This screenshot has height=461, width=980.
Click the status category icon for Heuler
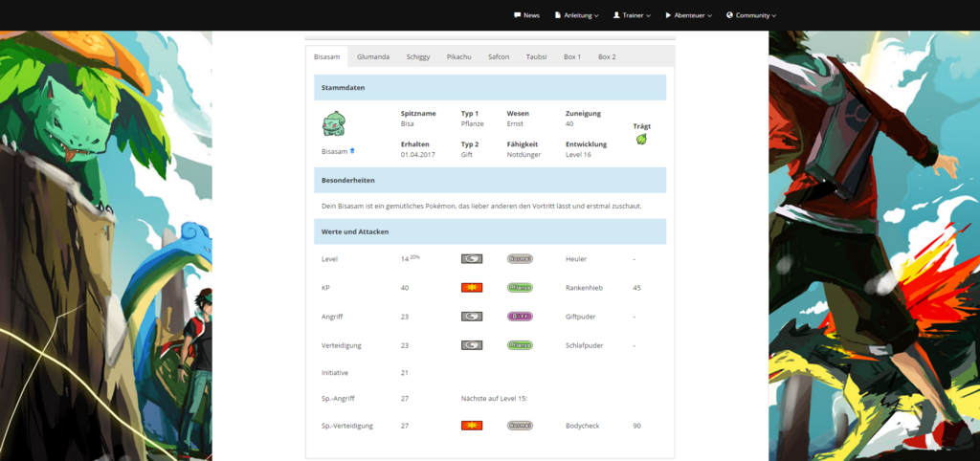coord(472,258)
